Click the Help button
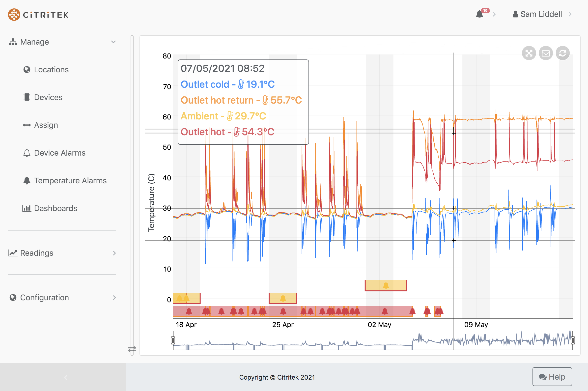Image resolution: width=588 pixels, height=391 pixels. tap(552, 377)
